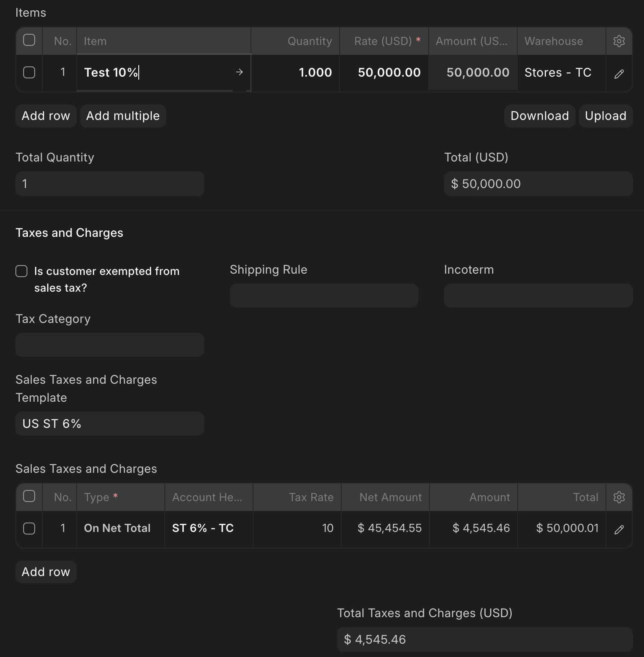Open Items table column settings gear
This screenshot has width=644, height=657.
coord(619,41)
